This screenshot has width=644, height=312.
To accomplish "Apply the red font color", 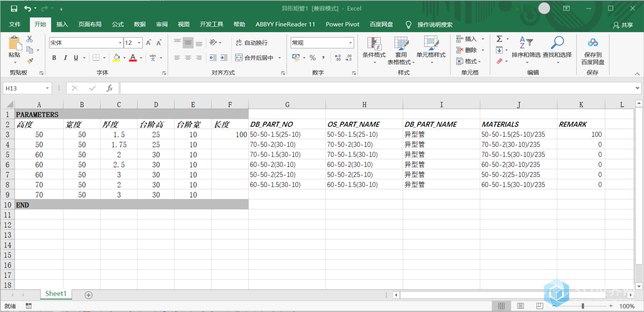I will pyautogui.click(x=133, y=58).
